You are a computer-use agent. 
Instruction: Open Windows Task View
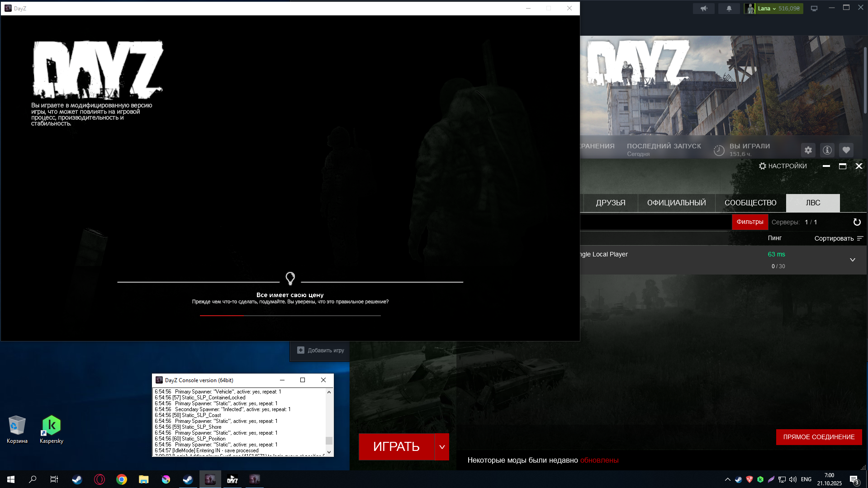click(x=54, y=479)
